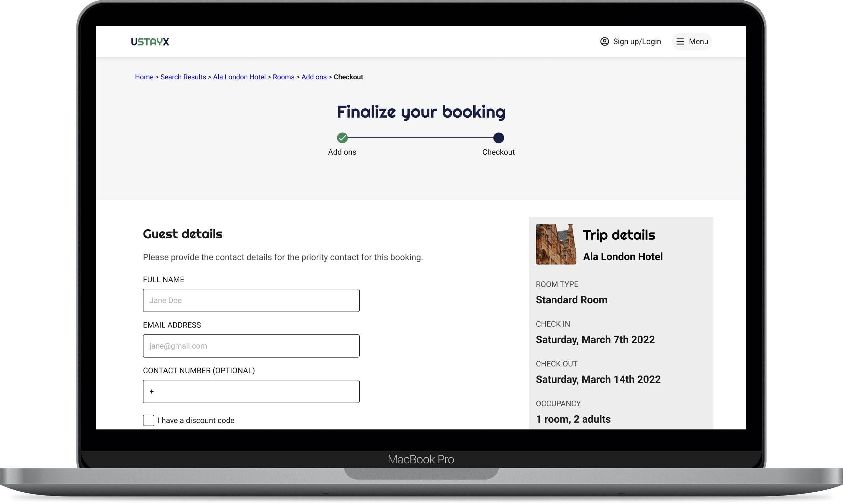This screenshot has height=504, width=843.
Task: Click the Ala London Hotel thumbnail image
Action: coord(556,244)
